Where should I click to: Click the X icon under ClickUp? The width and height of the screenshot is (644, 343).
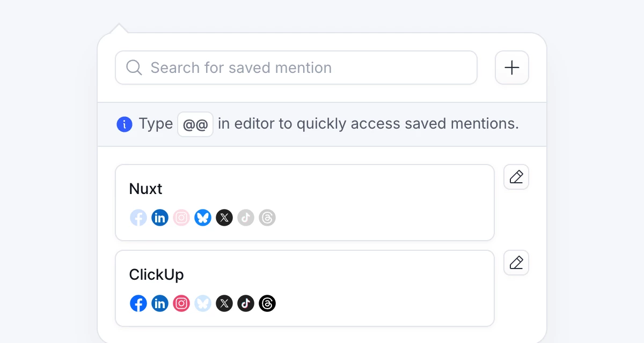[224, 303]
